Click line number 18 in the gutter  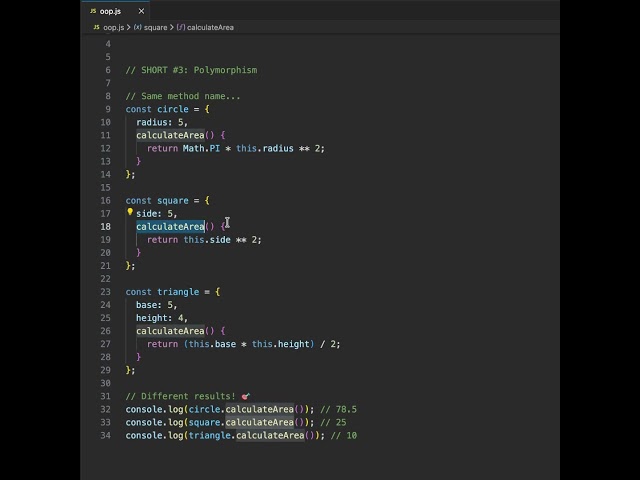tap(105, 227)
